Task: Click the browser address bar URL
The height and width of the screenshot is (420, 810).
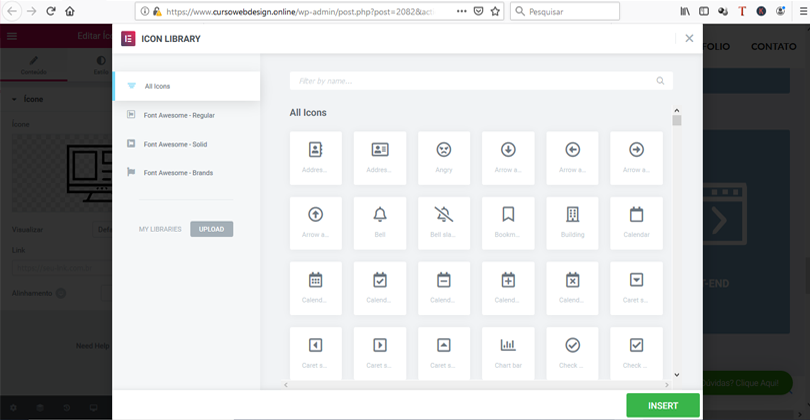Action: pos(300,11)
